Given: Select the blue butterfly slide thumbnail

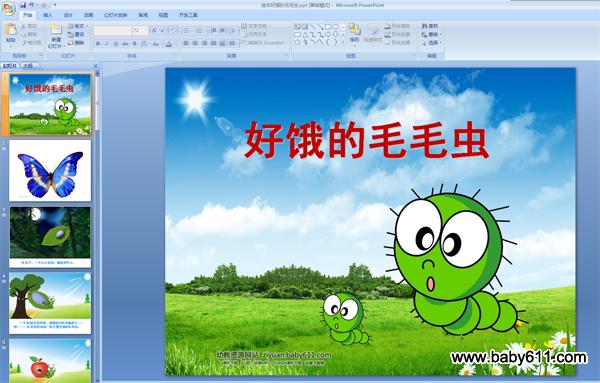Looking at the screenshot, I should coord(50,170).
